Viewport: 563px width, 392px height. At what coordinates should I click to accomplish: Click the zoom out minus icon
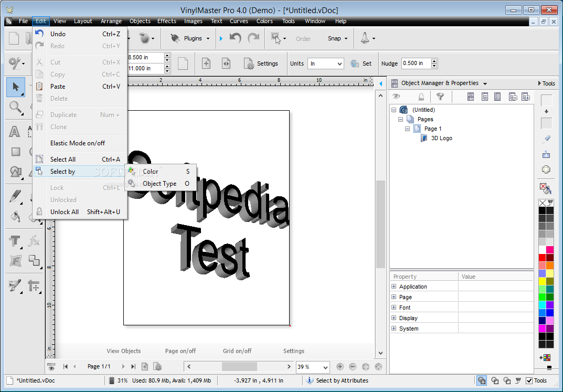point(353,366)
